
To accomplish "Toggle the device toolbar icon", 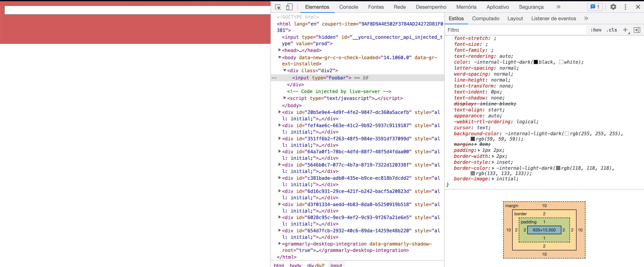I will tap(289, 7).
